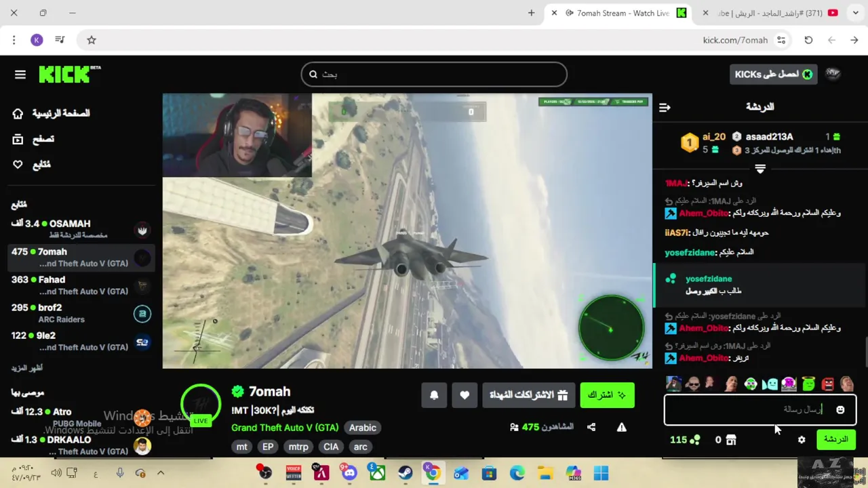Click the Get KICKs (احصل على KICKs) button
This screenshot has height=488, width=868.
[x=773, y=75]
